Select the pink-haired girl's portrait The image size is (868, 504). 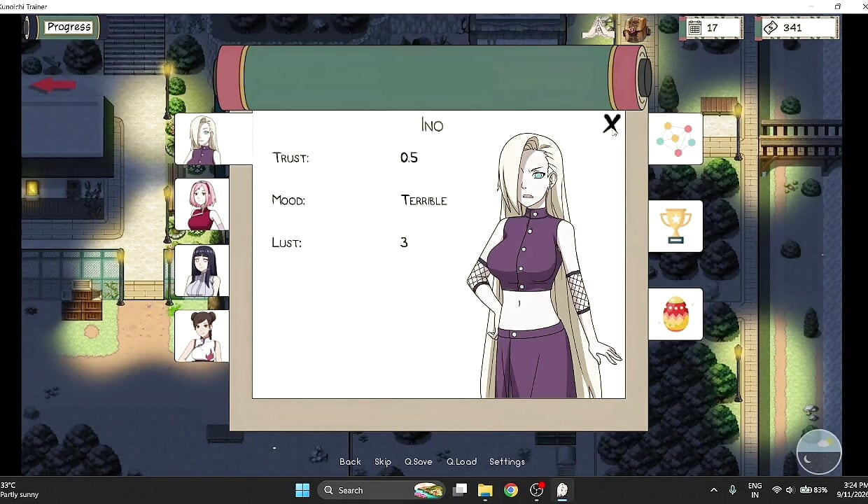pyautogui.click(x=202, y=204)
